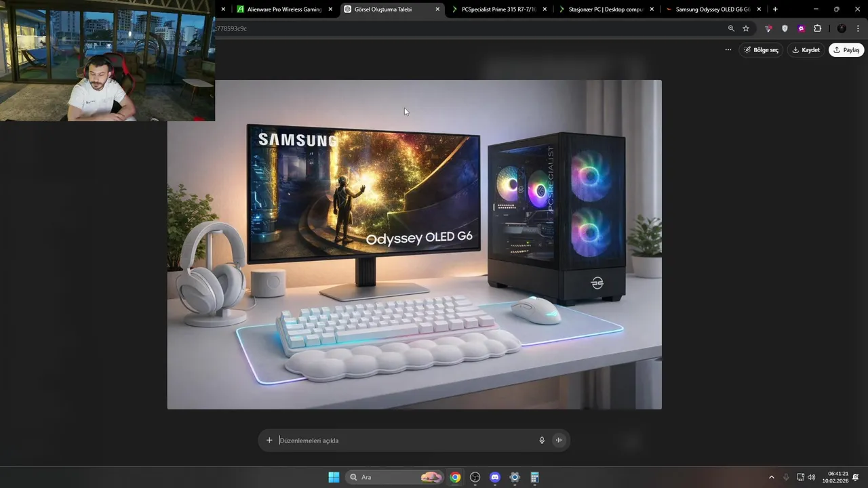Switch to the Alienware Pro Wireless Gaming tab

(283, 9)
